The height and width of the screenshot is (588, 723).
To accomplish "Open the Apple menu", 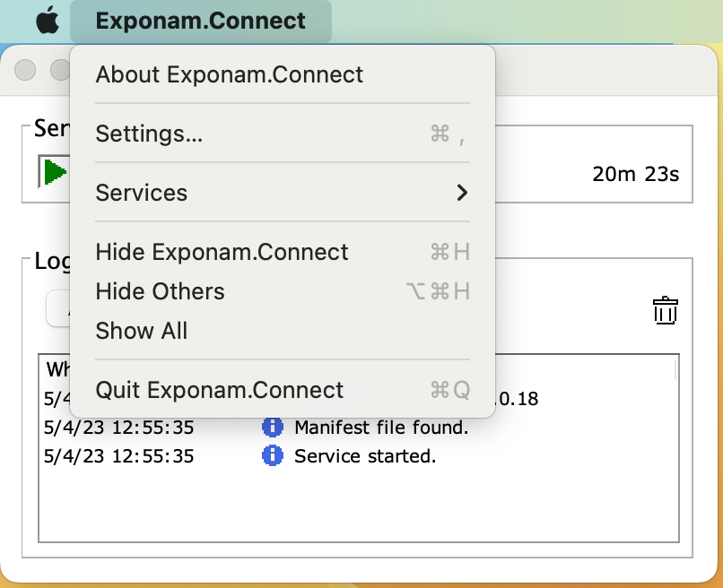I will [x=48, y=21].
